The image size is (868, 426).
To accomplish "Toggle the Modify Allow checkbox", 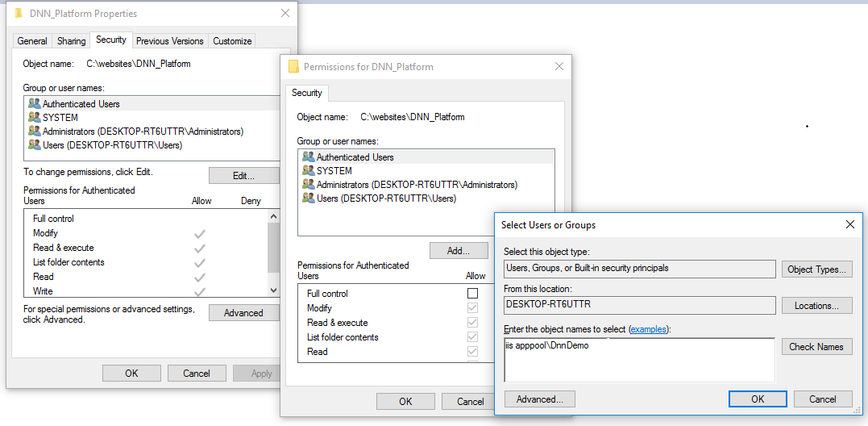I will coord(472,308).
